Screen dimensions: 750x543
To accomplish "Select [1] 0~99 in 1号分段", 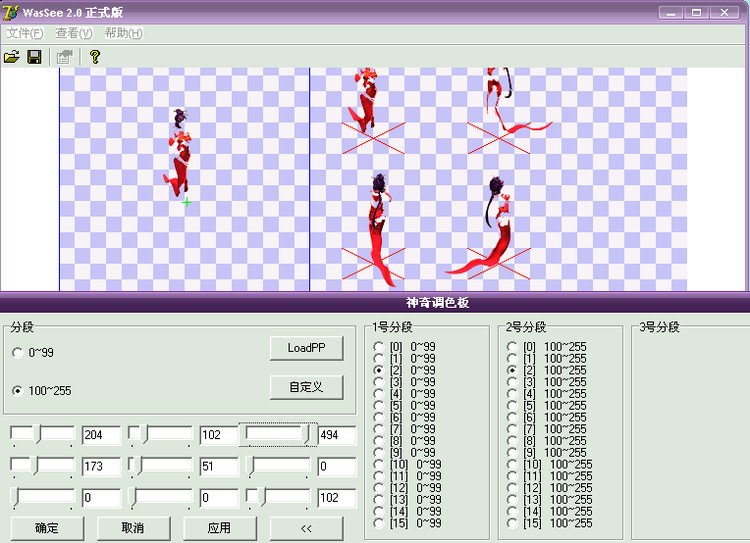I will [x=405, y=358].
